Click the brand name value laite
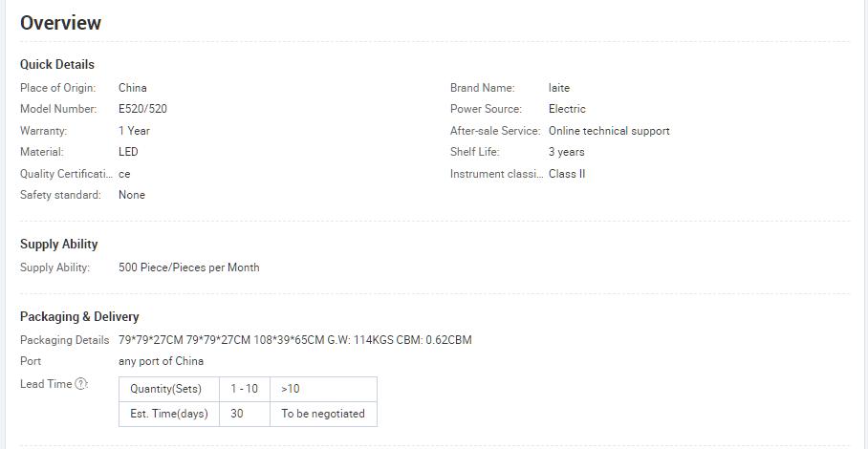Screen dimensions: 868x449 pos(559,88)
